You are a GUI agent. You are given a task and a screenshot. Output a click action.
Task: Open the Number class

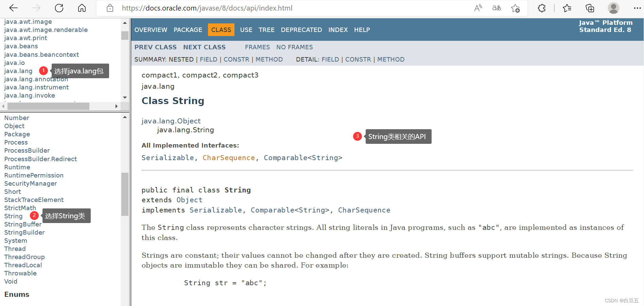pyautogui.click(x=17, y=118)
